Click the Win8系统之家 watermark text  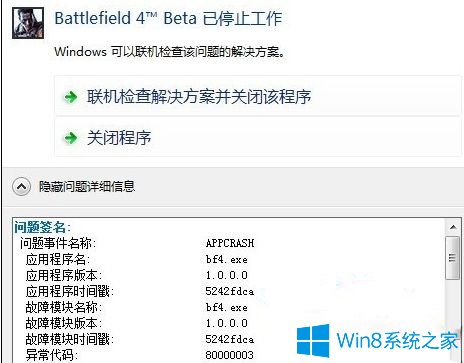pos(398,340)
